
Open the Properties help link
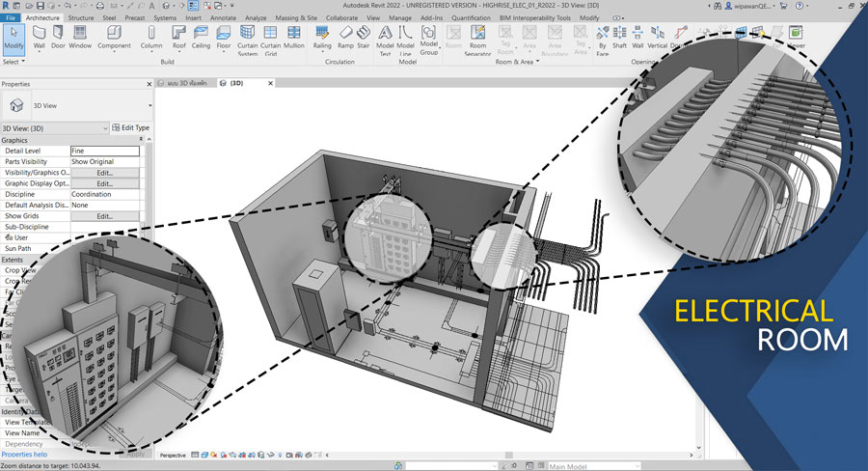click(x=24, y=454)
